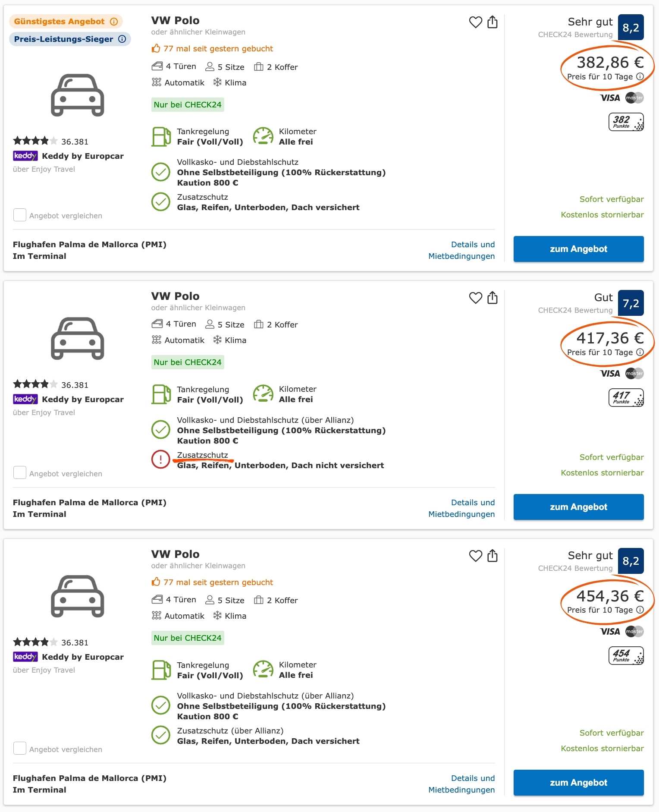Open info icon beside Preis-Leistungs-Sieger badge
Screen dimensions: 659x812
click(122, 39)
